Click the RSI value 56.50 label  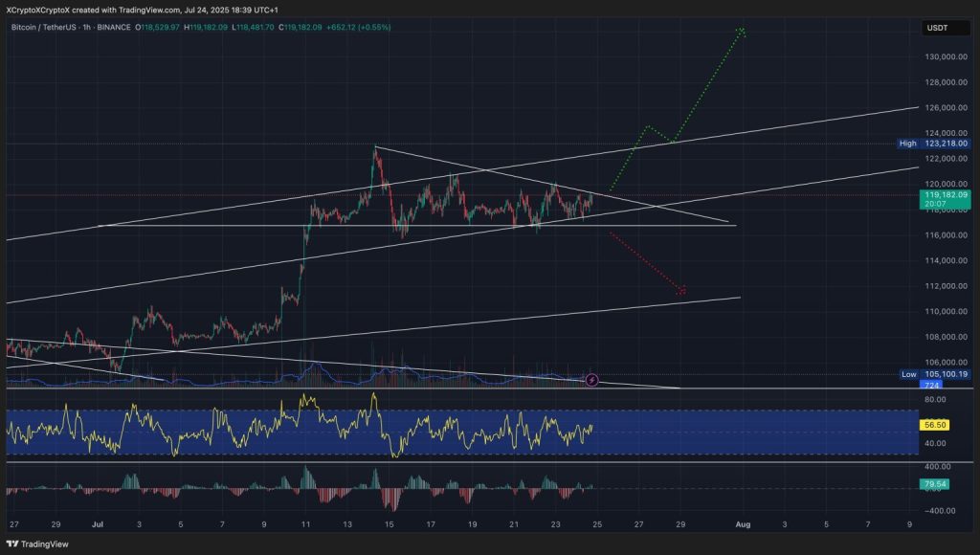click(x=934, y=425)
